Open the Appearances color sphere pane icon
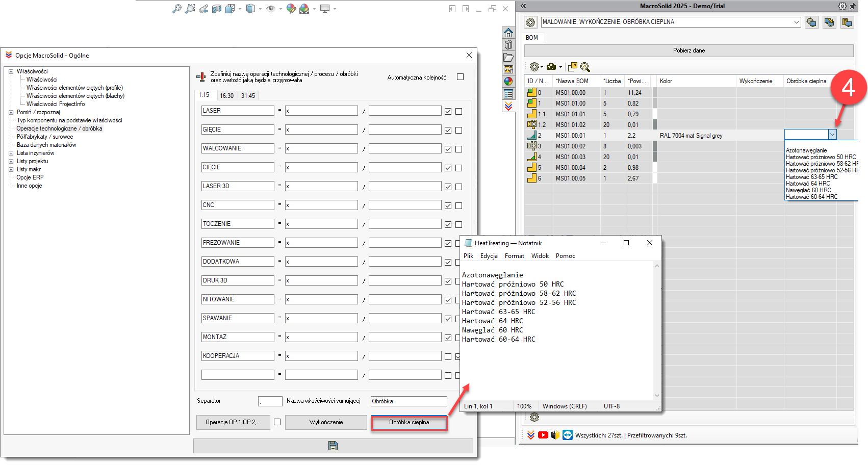The height and width of the screenshot is (465, 868). [x=508, y=82]
